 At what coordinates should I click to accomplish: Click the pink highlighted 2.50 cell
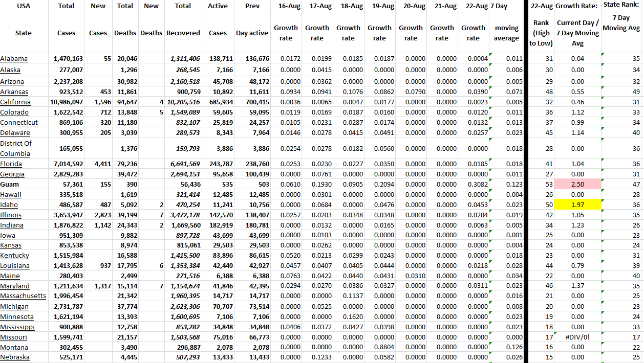[x=577, y=184]
